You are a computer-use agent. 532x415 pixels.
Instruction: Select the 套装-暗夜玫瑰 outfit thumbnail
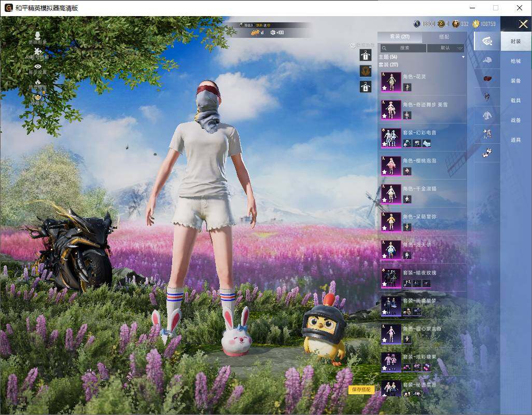391,278
